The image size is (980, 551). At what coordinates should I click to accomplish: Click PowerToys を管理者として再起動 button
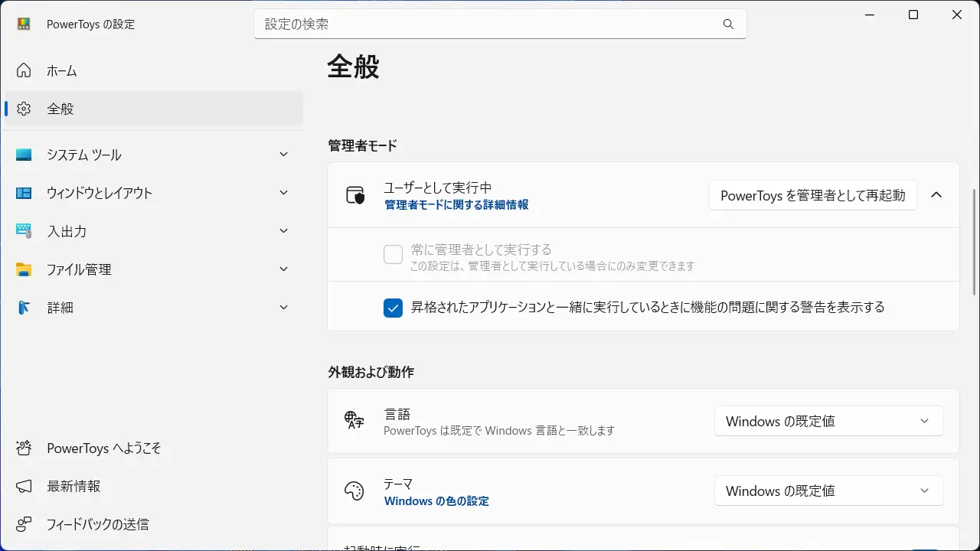pos(813,195)
